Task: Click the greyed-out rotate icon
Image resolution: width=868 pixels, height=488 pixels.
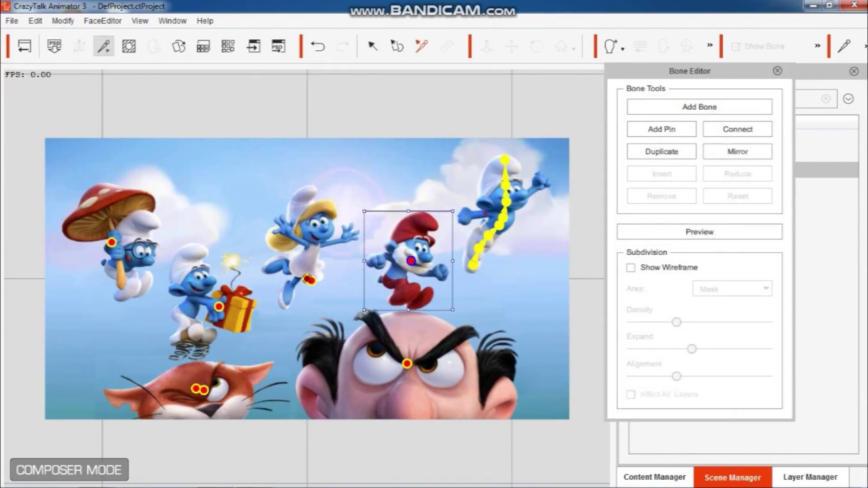Action: 536,46
